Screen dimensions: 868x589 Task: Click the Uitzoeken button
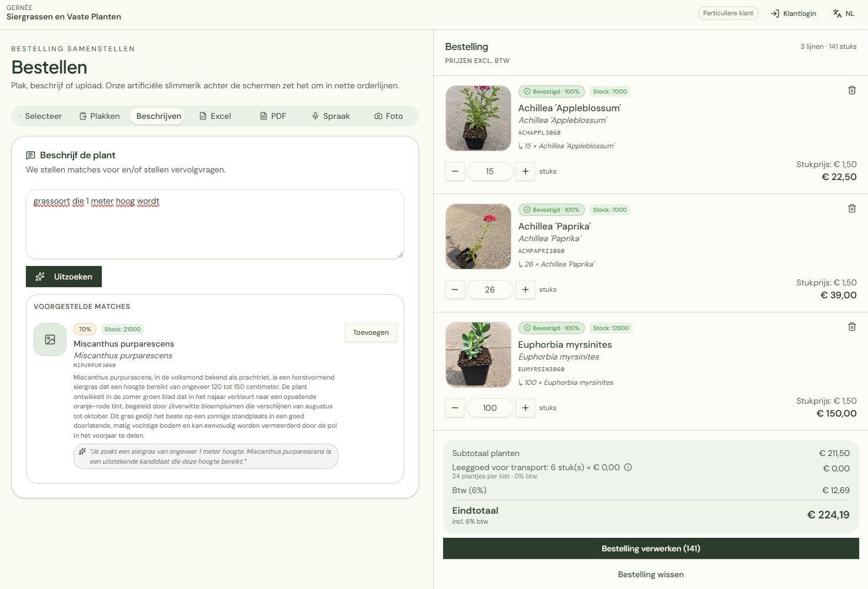[64, 277]
